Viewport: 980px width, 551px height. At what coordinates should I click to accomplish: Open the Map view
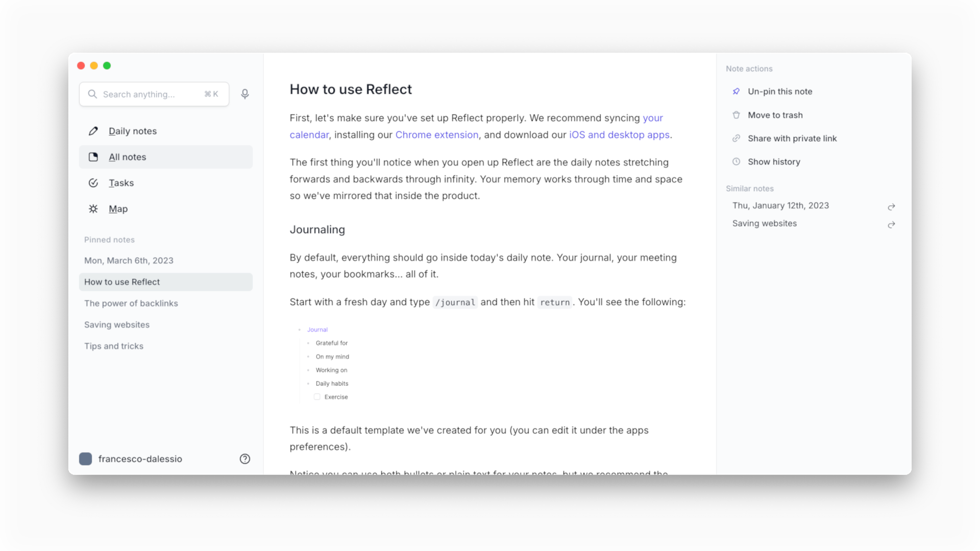click(x=118, y=209)
